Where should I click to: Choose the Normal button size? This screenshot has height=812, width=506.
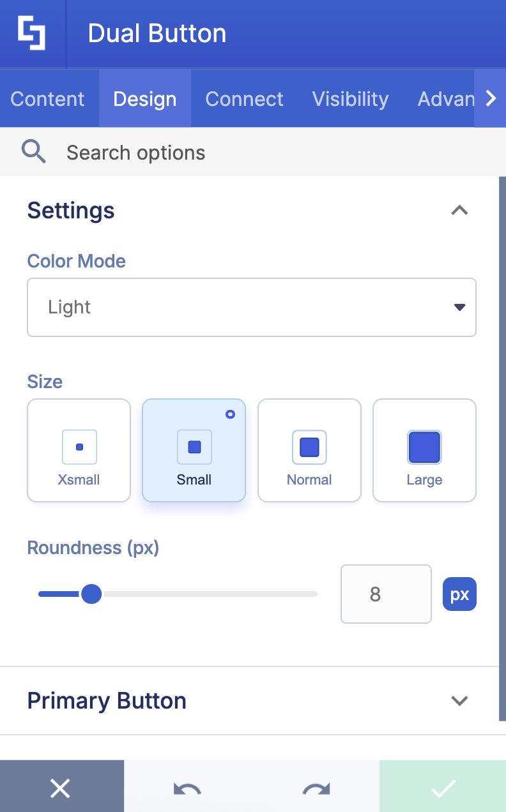(x=309, y=450)
